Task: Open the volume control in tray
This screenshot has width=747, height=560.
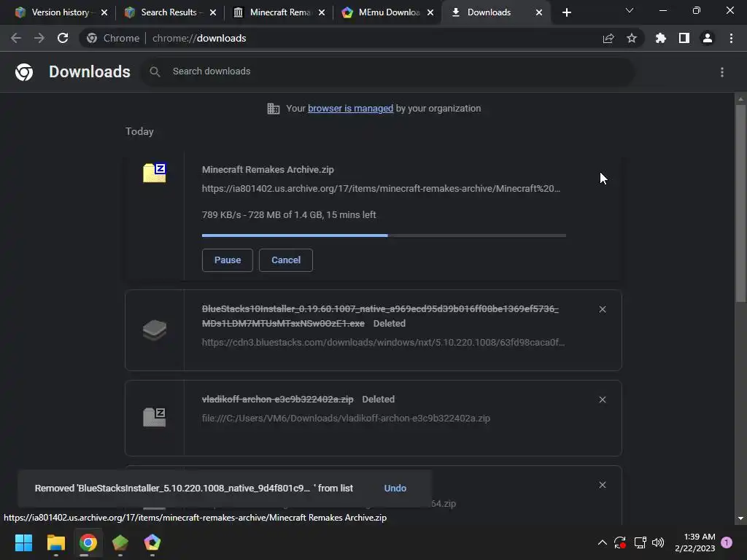Action: click(658, 542)
